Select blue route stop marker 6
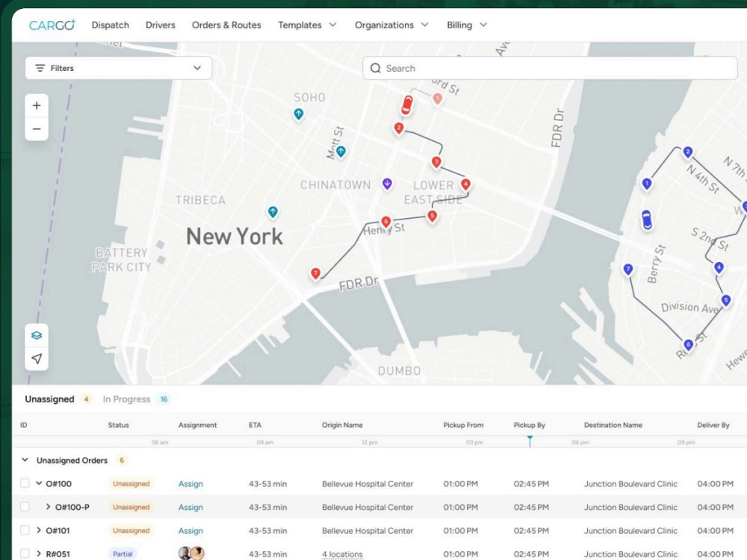 click(688, 345)
